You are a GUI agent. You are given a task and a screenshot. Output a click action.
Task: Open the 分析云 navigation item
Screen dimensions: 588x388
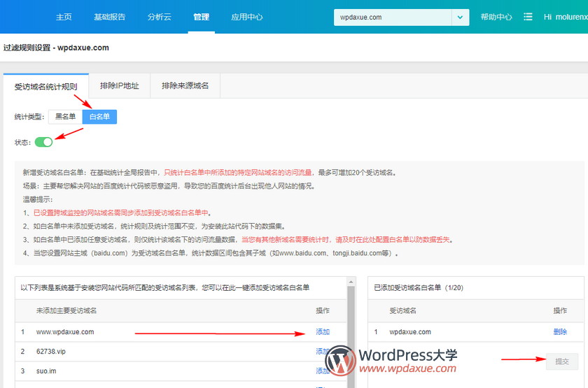(x=160, y=17)
